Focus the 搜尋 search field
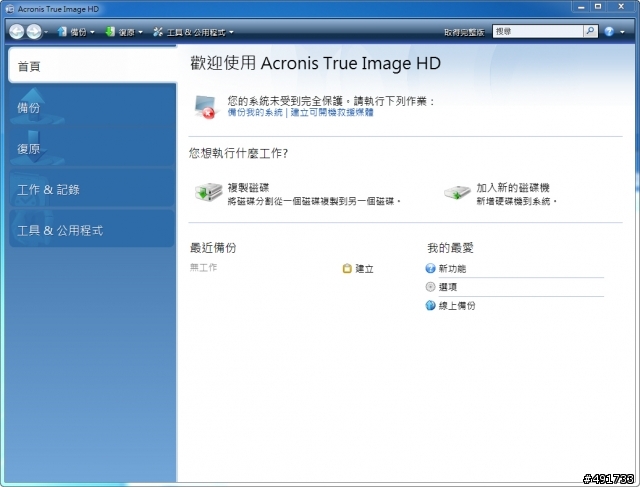Viewport: 640px width, 487px height. click(x=538, y=31)
